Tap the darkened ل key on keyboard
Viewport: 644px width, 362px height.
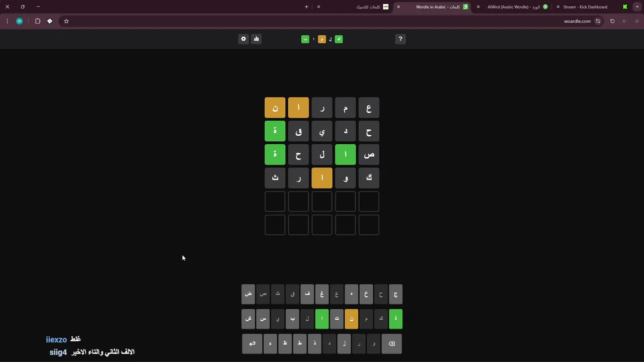pos(307,319)
